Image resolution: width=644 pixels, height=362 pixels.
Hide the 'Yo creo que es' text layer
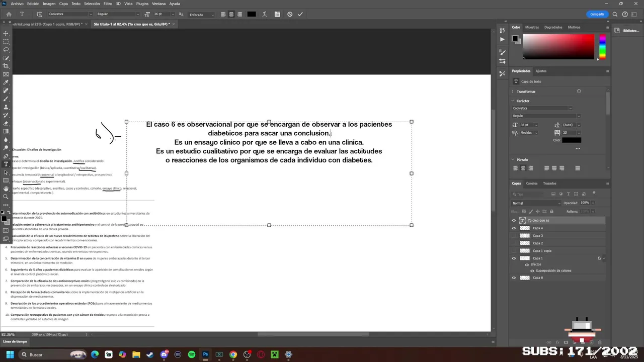(514, 220)
